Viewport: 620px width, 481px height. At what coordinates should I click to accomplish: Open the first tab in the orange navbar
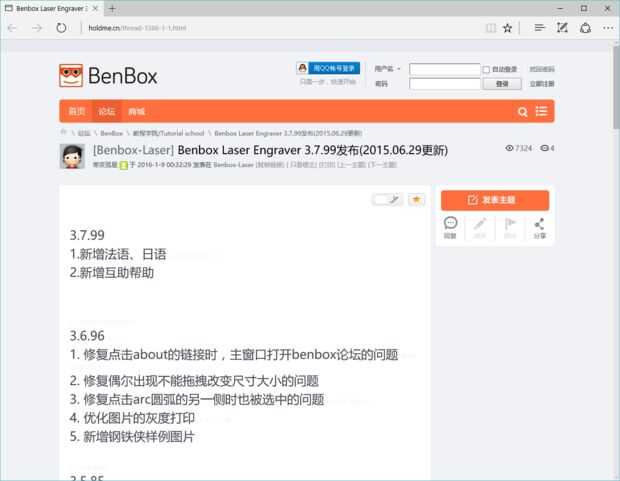click(x=76, y=112)
